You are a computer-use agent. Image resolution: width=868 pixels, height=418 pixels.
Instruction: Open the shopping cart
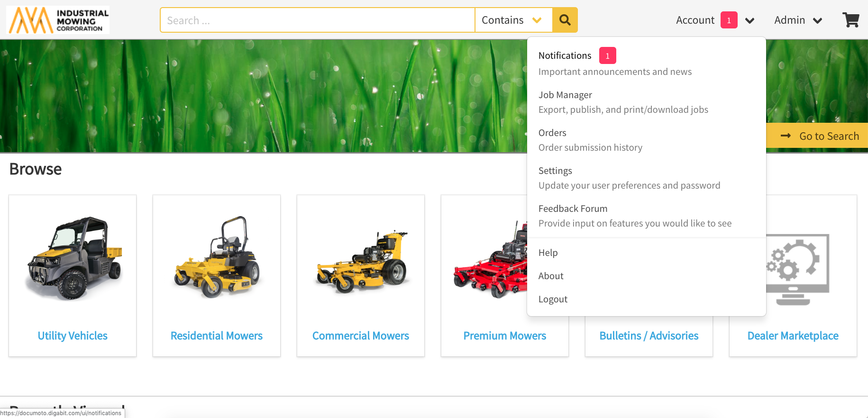coord(850,20)
